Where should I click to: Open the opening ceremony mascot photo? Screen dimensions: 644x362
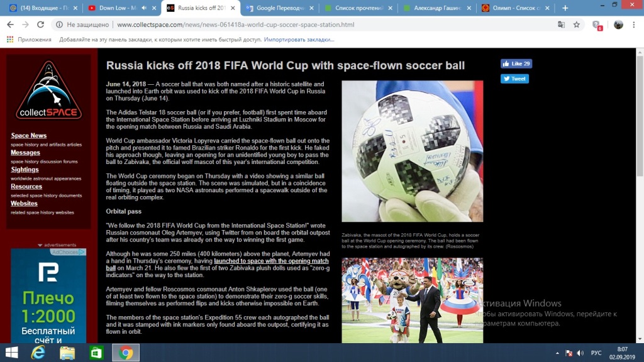tap(413, 300)
